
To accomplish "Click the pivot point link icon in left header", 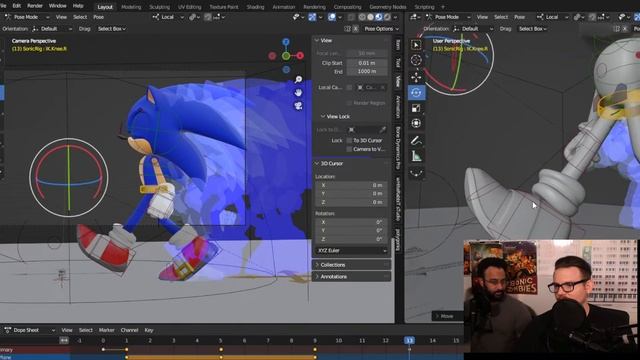I will coord(192,17).
